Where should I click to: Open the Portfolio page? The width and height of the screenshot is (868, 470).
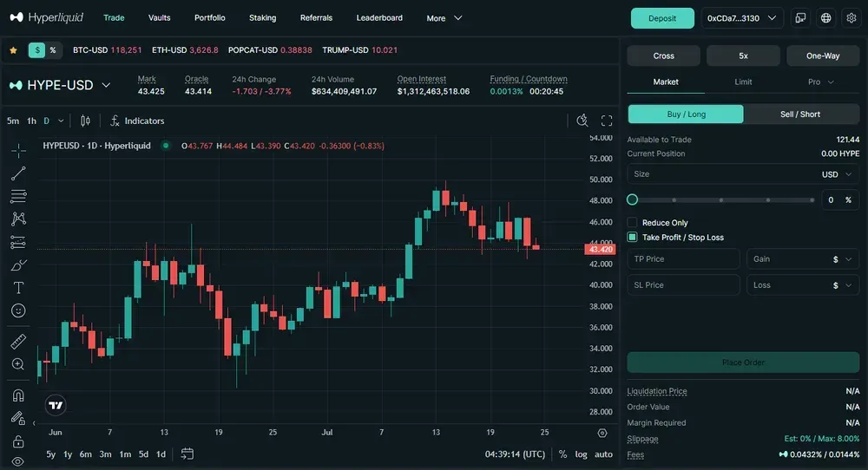pos(210,17)
